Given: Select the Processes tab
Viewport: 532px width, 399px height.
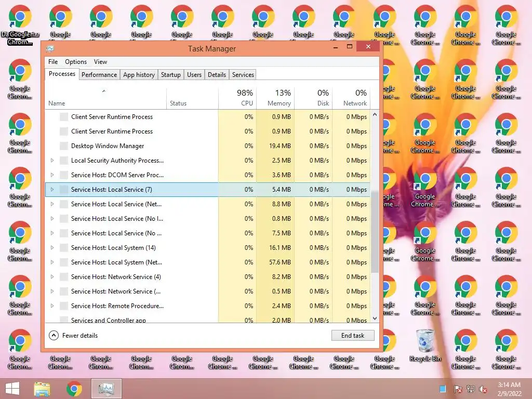Looking at the screenshot, I should 62,74.
